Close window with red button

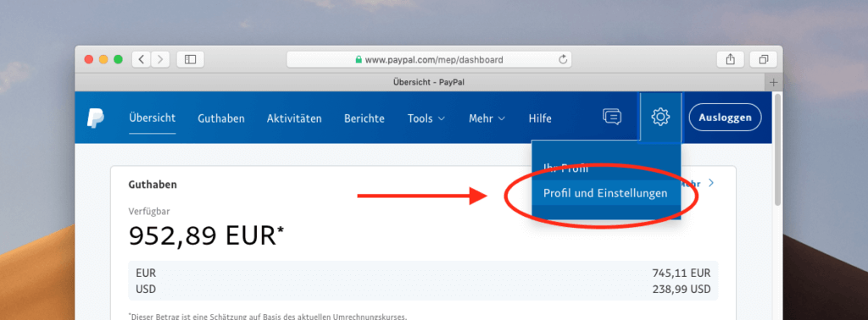coord(88,59)
